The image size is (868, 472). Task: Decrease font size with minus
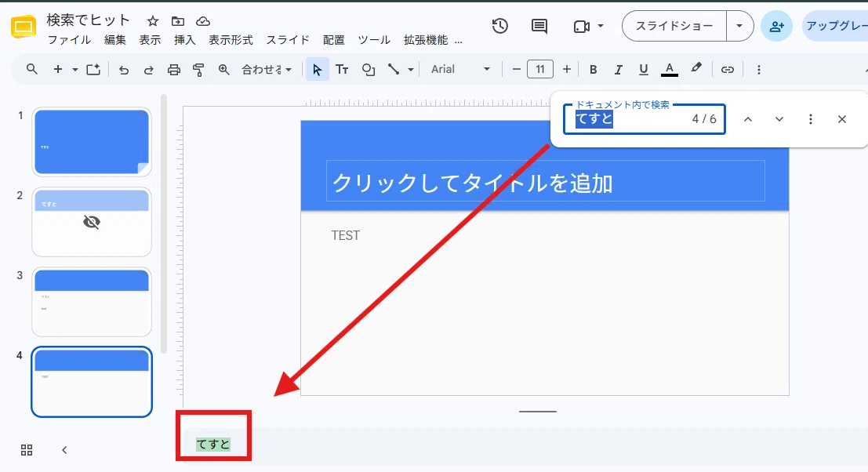pyautogui.click(x=517, y=69)
